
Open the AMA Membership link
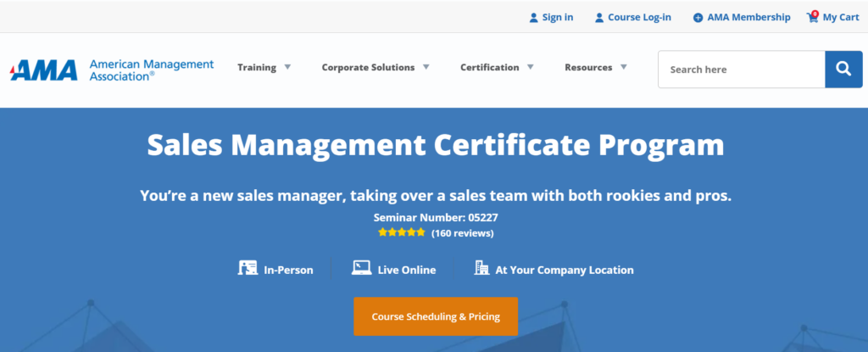pyautogui.click(x=749, y=17)
